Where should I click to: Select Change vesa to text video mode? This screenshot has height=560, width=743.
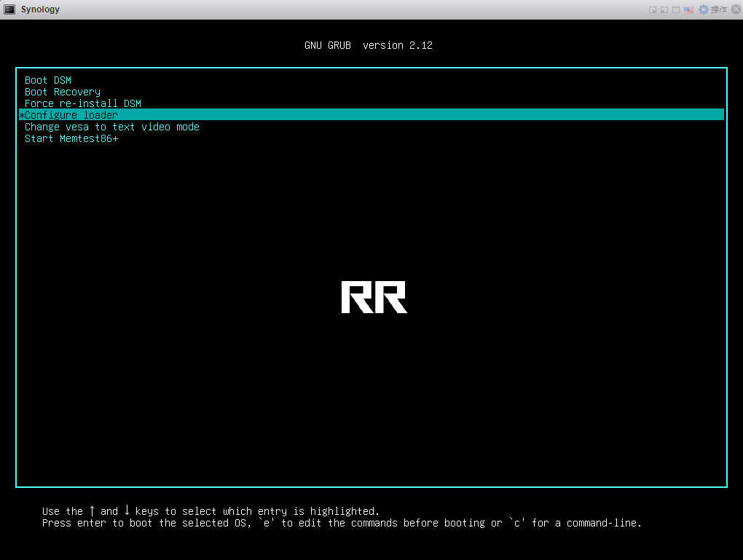pyautogui.click(x=112, y=127)
